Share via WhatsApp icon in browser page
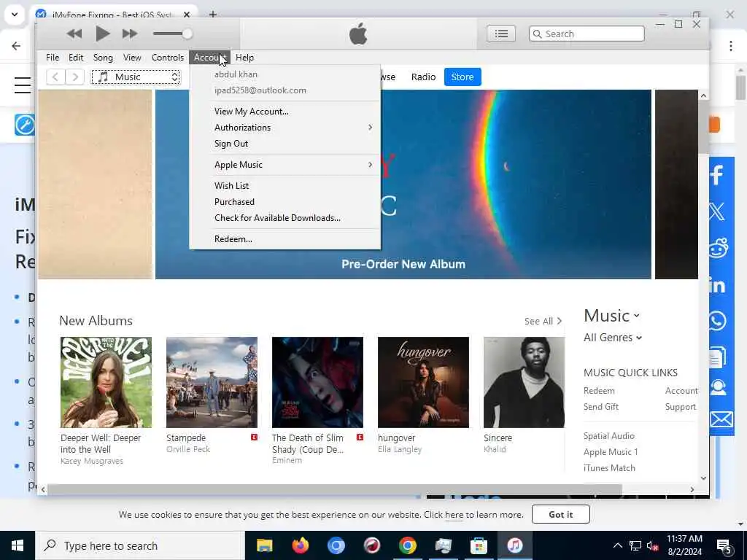747x560 pixels. click(x=718, y=321)
